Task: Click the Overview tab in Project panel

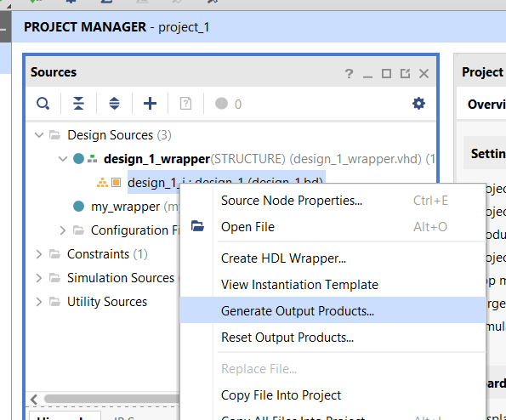Action: [486, 105]
